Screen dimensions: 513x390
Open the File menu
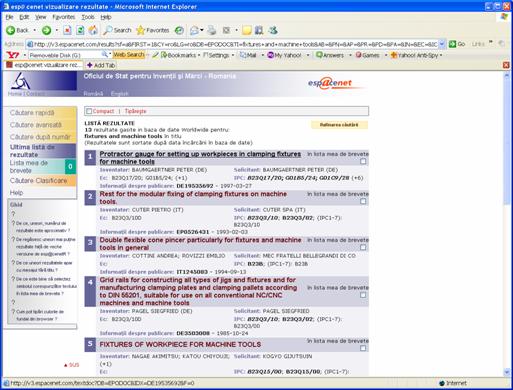9,17
